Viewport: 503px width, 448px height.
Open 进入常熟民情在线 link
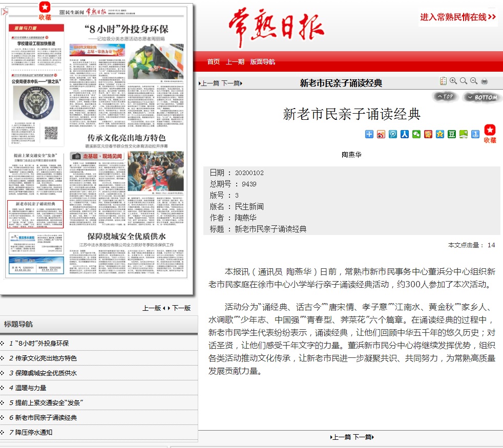pyautogui.click(x=458, y=17)
